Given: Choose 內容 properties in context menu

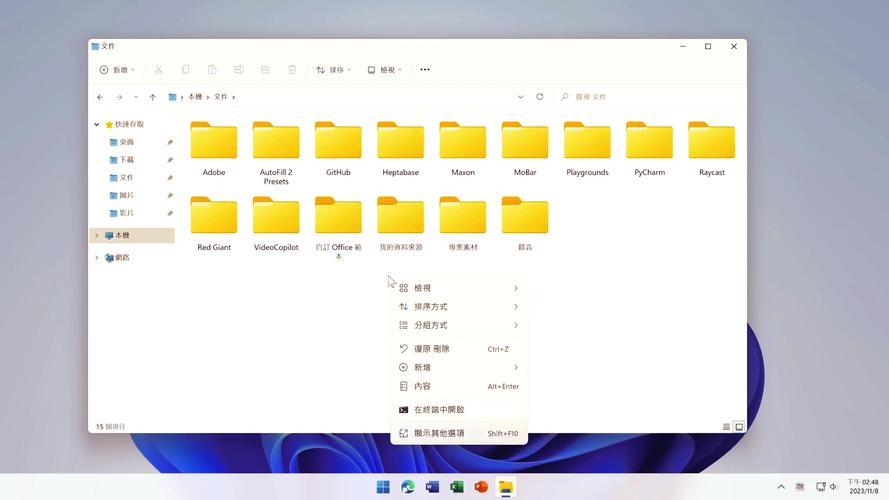Looking at the screenshot, I should click(x=459, y=386).
